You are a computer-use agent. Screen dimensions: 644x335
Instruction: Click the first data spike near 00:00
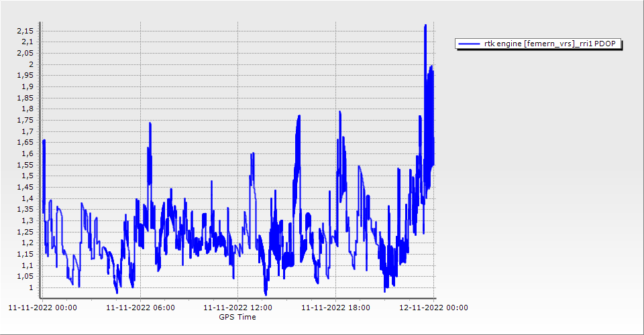44,141
